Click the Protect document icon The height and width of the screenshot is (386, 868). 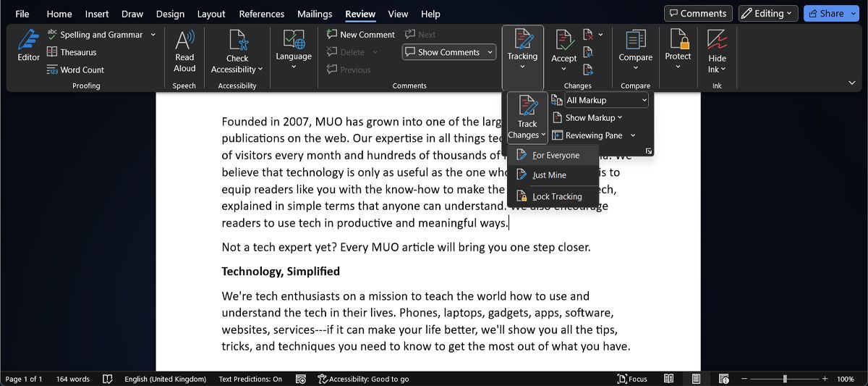pyautogui.click(x=678, y=39)
